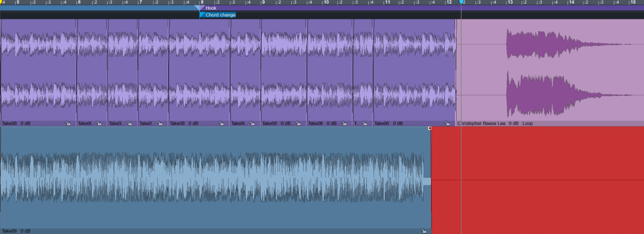Click 0 dB gain on Christopher Reese Lea clip

click(x=514, y=124)
